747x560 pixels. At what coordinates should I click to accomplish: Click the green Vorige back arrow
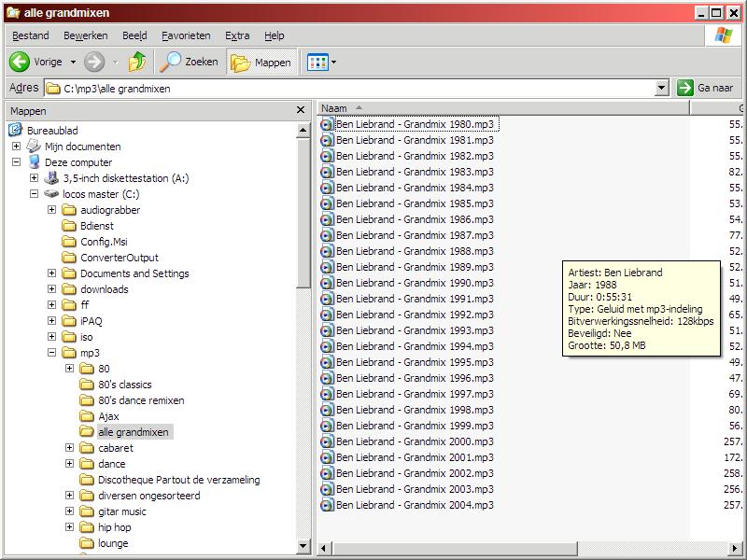pos(20,62)
